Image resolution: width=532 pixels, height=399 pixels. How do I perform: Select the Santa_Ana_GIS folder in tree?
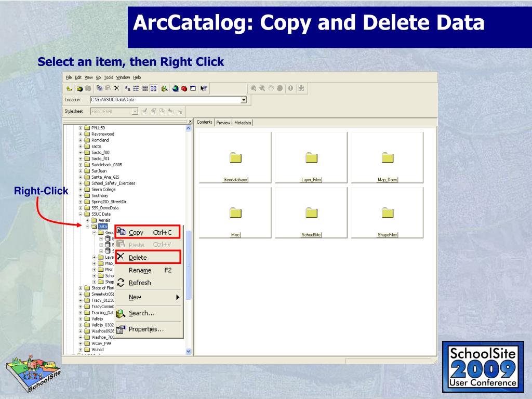(x=105, y=177)
